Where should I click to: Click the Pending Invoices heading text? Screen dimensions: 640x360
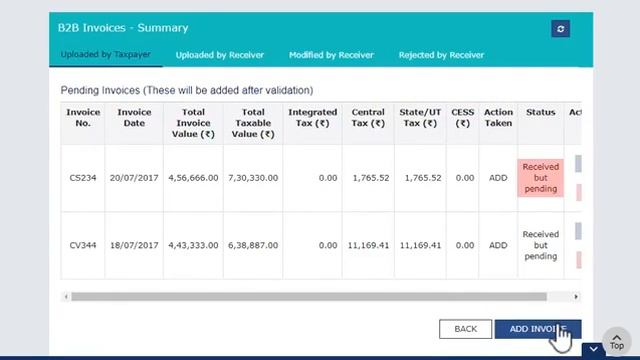187,90
